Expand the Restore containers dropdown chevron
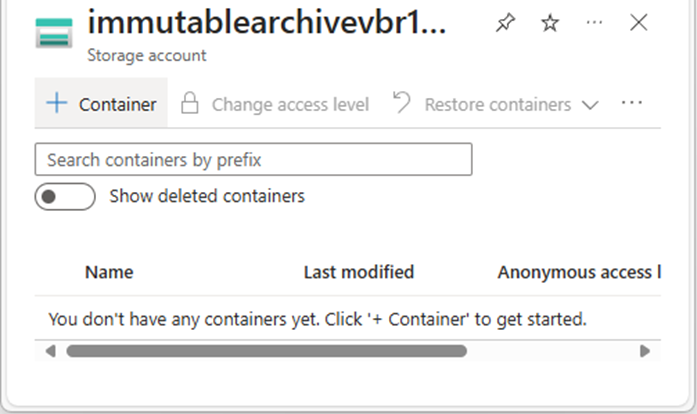Image resolution: width=697 pixels, height=414 pixels. (590, 105)
